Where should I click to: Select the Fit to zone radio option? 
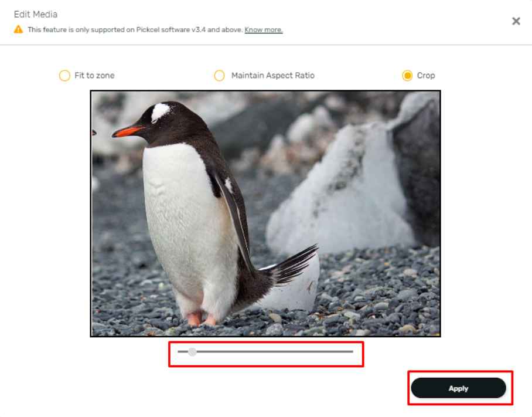[x=64, y=76]
